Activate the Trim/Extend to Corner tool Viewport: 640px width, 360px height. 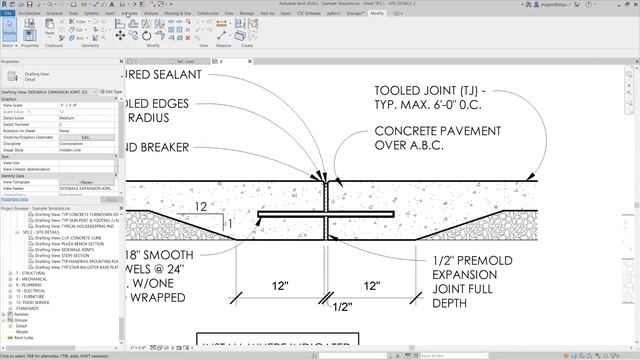[x=159, y=36]
